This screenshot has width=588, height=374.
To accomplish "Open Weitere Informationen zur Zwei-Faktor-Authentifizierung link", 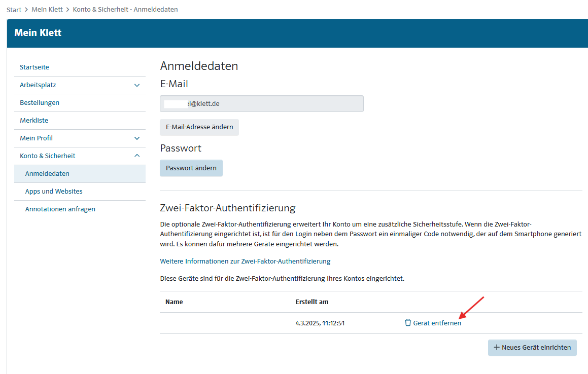I will tap(245, 261).
